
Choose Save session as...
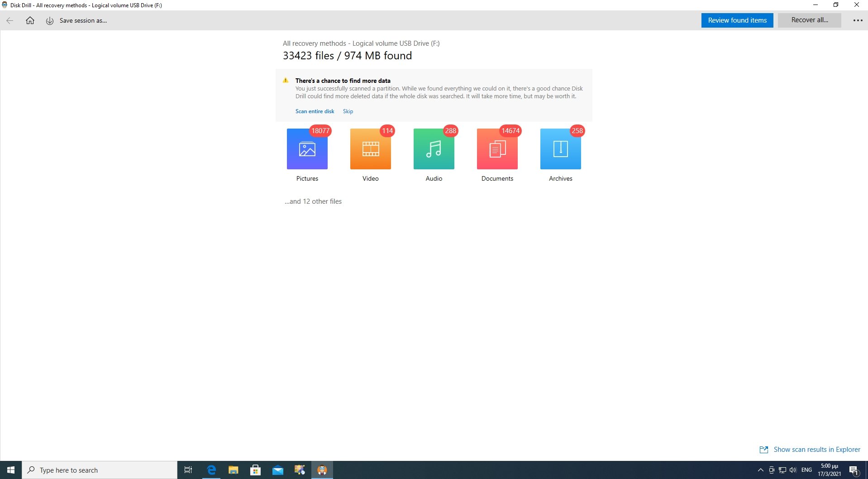[x=83, y=20]
